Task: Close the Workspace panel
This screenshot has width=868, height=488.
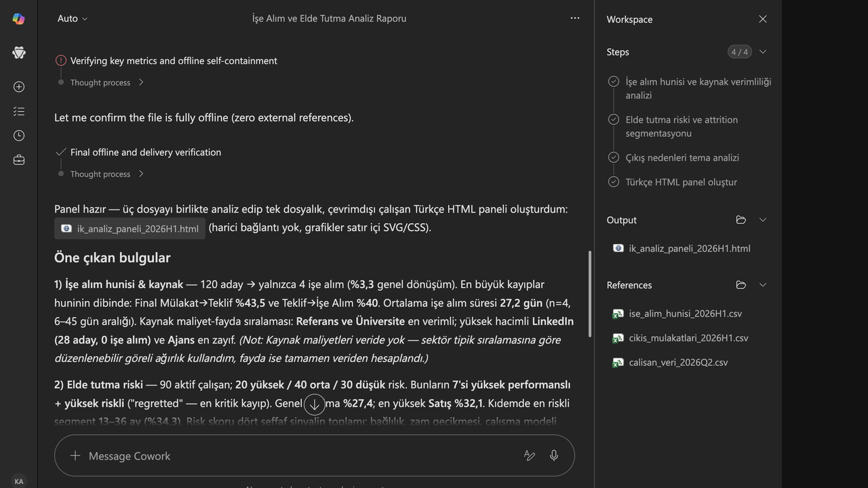Action: (x=763, y=19)
